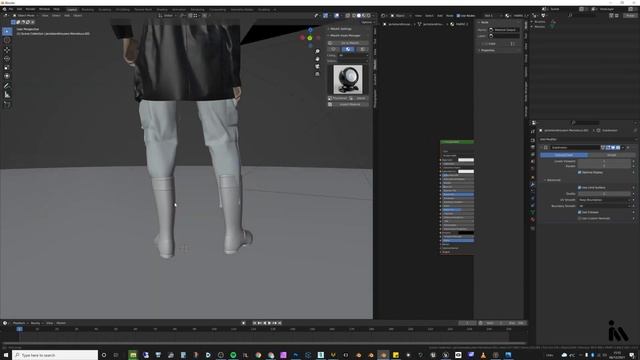Select the Annotate tool
This screenshot has width=640, height=360.
point(7,86)
